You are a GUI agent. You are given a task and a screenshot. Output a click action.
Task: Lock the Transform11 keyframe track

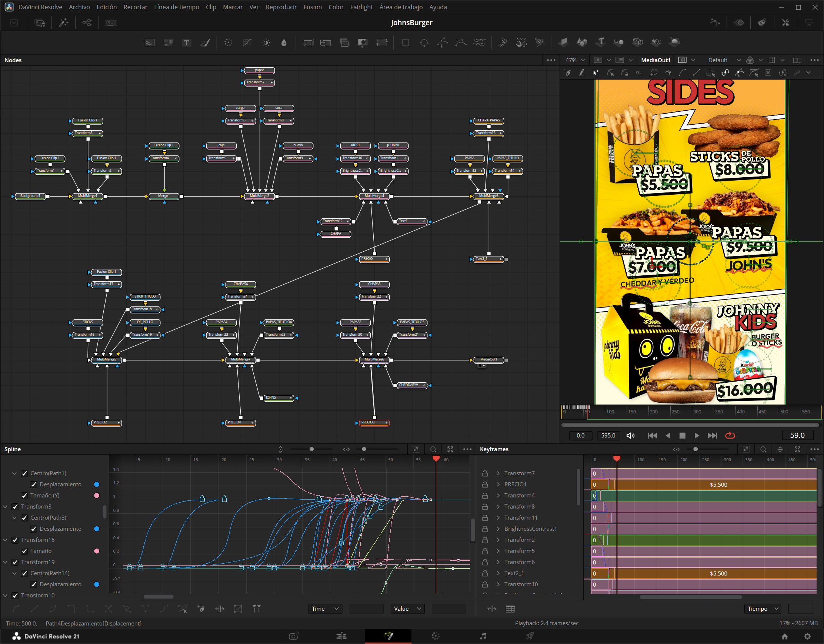(x=485, y=518)
